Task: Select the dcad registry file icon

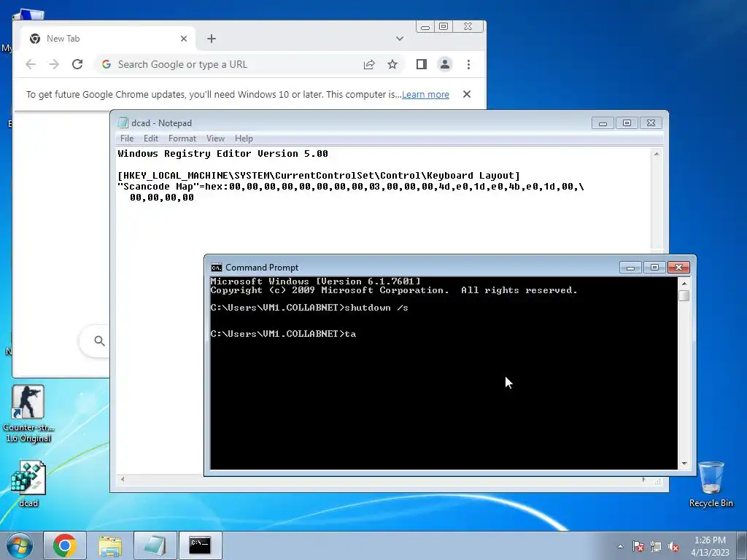Action: click(x=28, y=484)
